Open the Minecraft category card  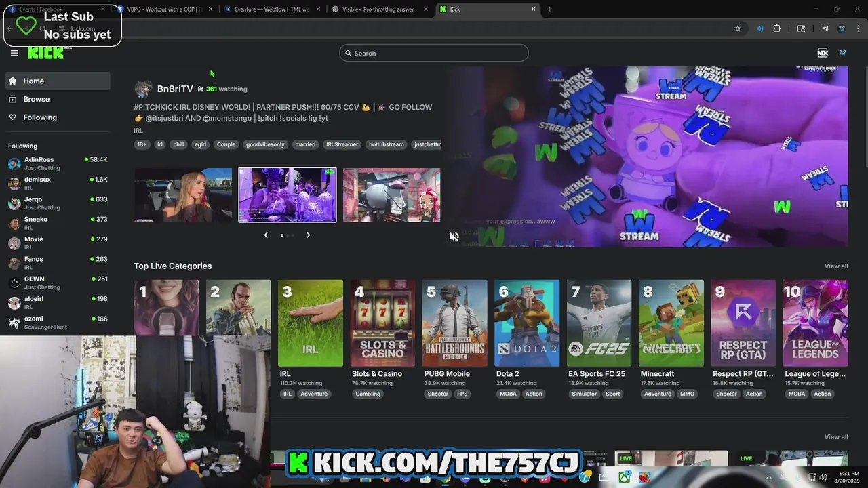[671, 323]
